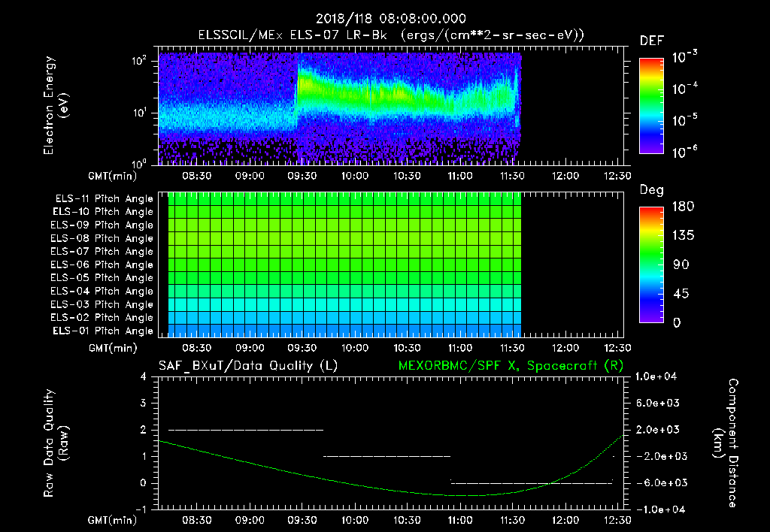Click the Deg pitch angle color bar

click(651, 264)
